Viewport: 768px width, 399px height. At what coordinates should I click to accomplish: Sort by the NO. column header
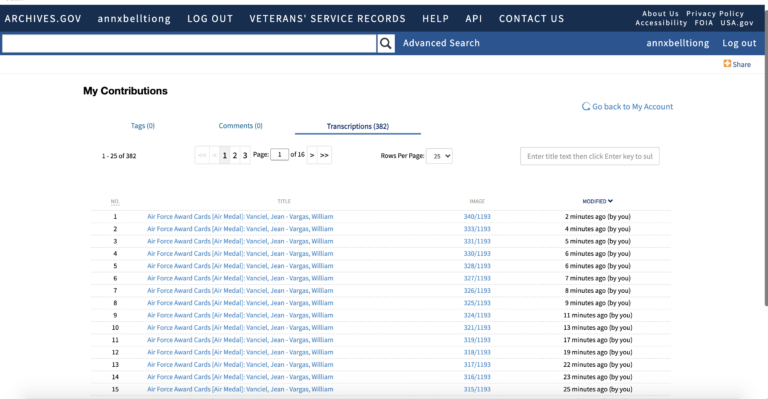(115, 202)
